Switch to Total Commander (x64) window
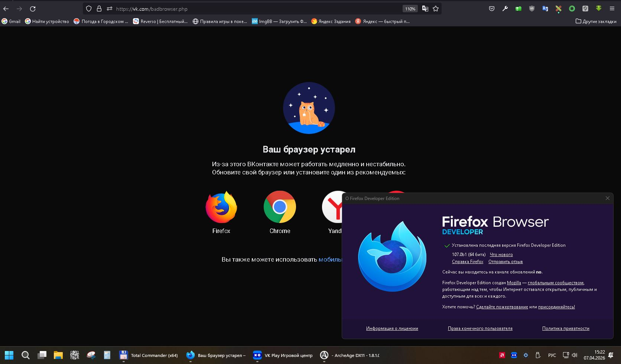The image size is (621, 364). pos(149,355)
